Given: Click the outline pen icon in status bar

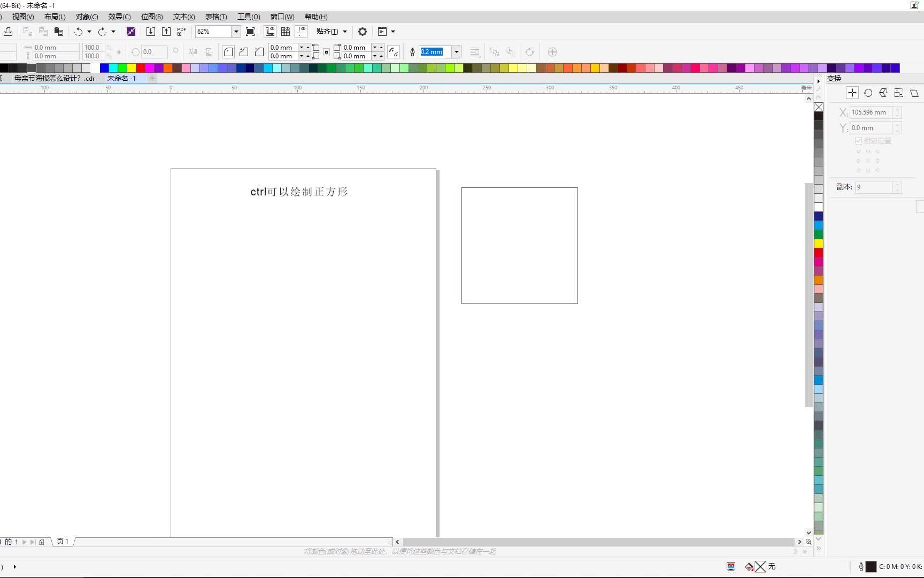Looking at the screenshot, I should pyautogui.click(x=861, y=566).
